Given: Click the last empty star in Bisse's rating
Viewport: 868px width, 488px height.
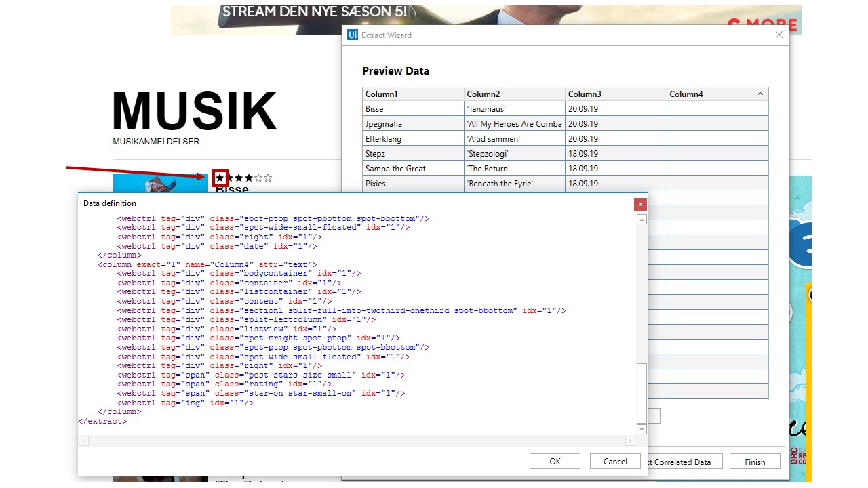Looking at the screenshot, I should pyautogui.click(x=268, y=178).
